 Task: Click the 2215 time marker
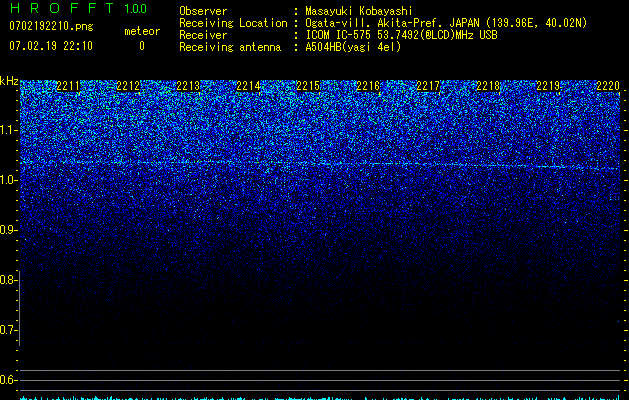pyautogui.click(x=308, y=86)
